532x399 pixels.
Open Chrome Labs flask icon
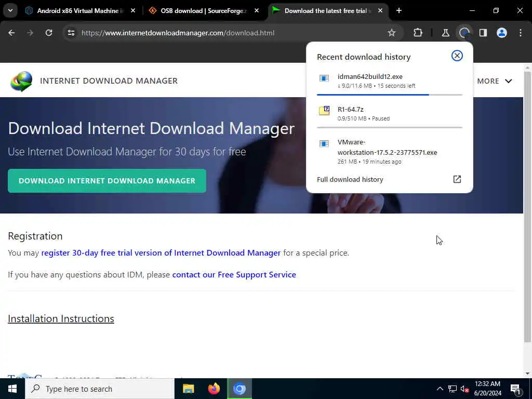pos(445,33)
